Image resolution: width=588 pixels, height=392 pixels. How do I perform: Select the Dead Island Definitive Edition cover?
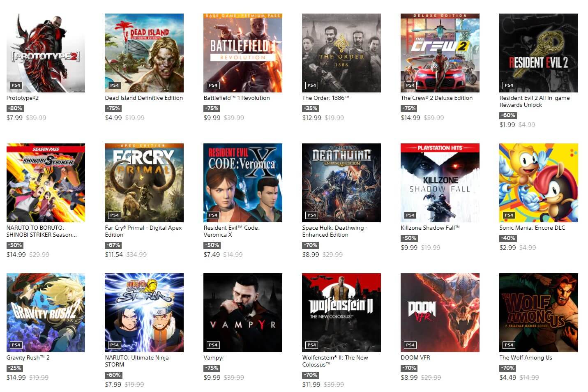144,53
